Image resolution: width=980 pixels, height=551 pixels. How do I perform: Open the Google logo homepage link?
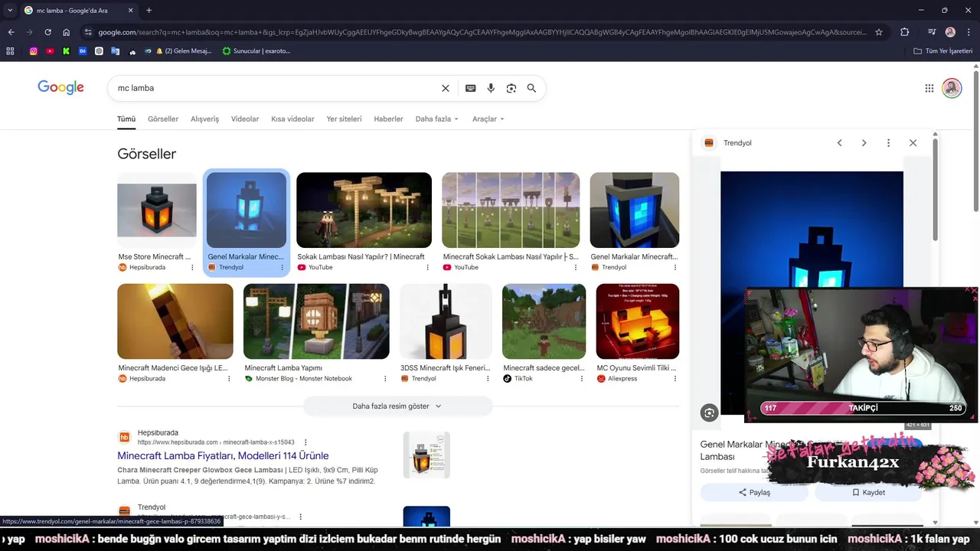click(60, 88)
